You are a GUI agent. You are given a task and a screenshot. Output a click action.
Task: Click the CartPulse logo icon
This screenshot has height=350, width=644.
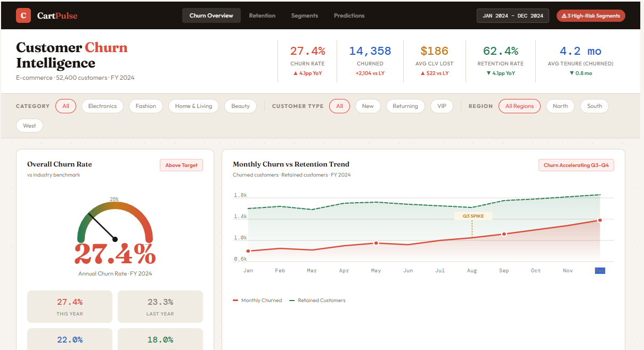point(23,15)
